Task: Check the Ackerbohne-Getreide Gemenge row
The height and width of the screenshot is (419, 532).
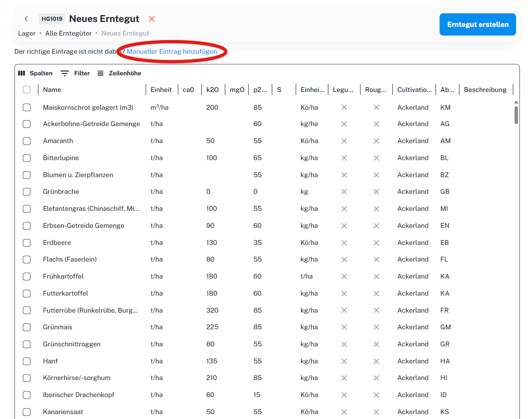Action: point(27,124)
